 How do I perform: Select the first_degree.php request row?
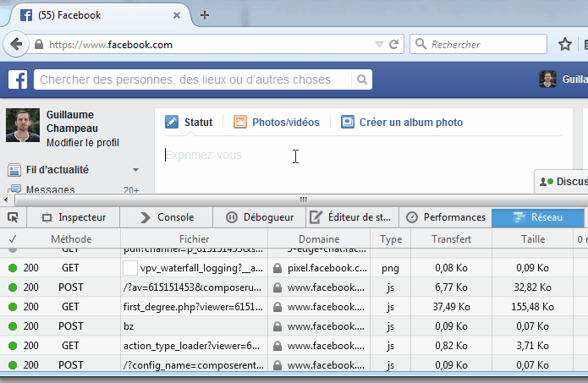294,307
